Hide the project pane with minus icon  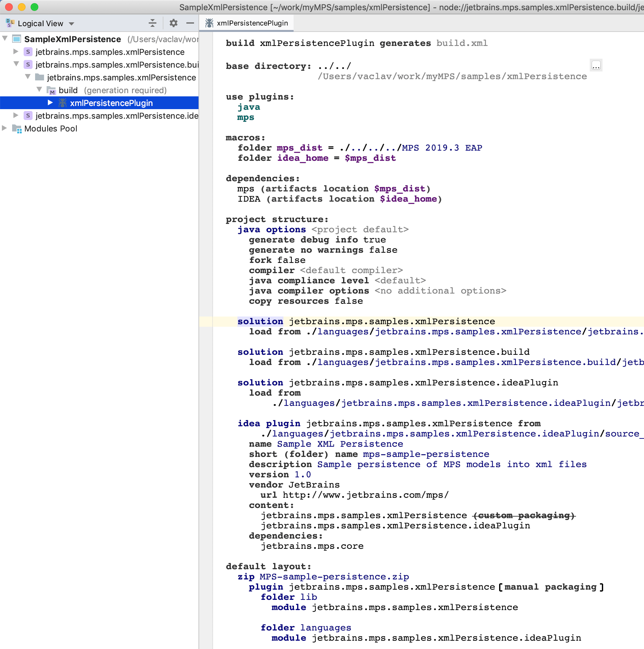coord(190,23)
